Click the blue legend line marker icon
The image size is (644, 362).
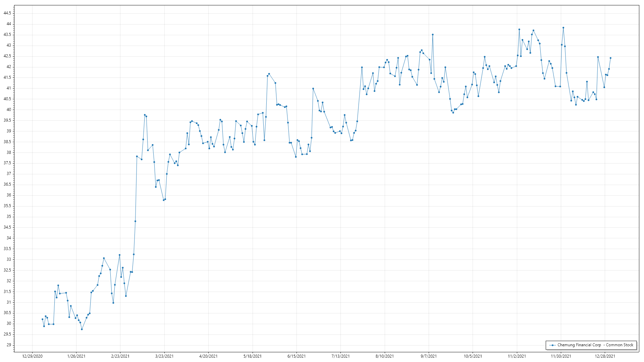click(552, 345)
